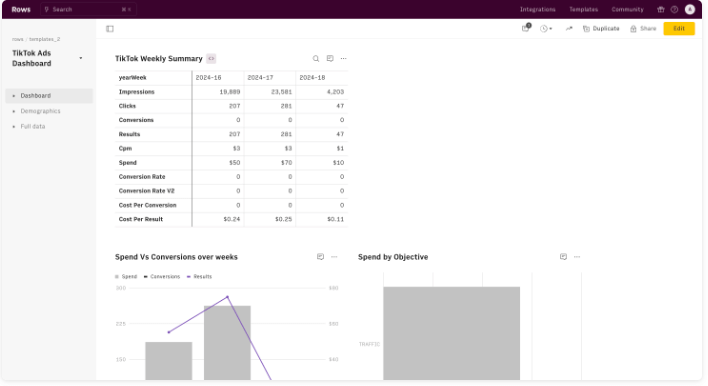Open more options on Spend by Objective chart
The image size is (708, 386).
point(577,257)
